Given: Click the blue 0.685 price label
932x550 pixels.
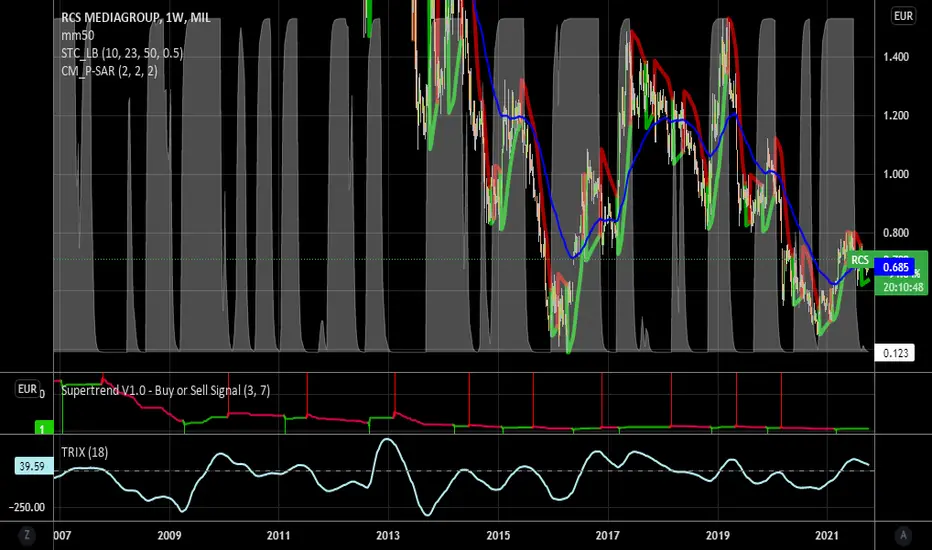Looking at the screenshot, I should click(895, 267).
